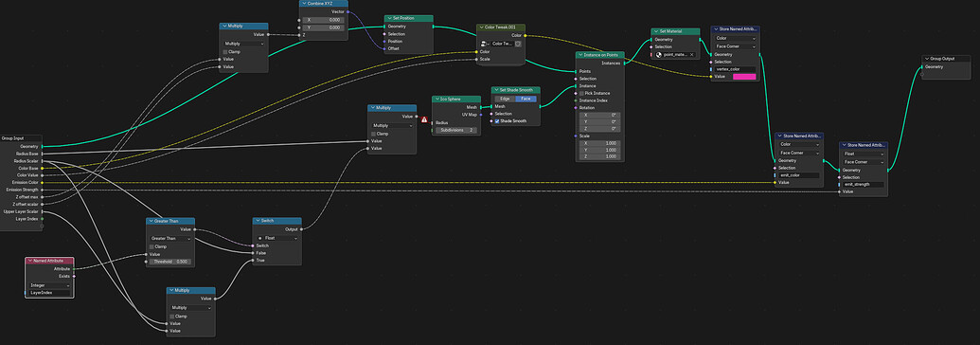Open operation dropdown in bottom Multiply node
Screen dimensions: 980x345
pyautogui.click(x=191, y=307)
